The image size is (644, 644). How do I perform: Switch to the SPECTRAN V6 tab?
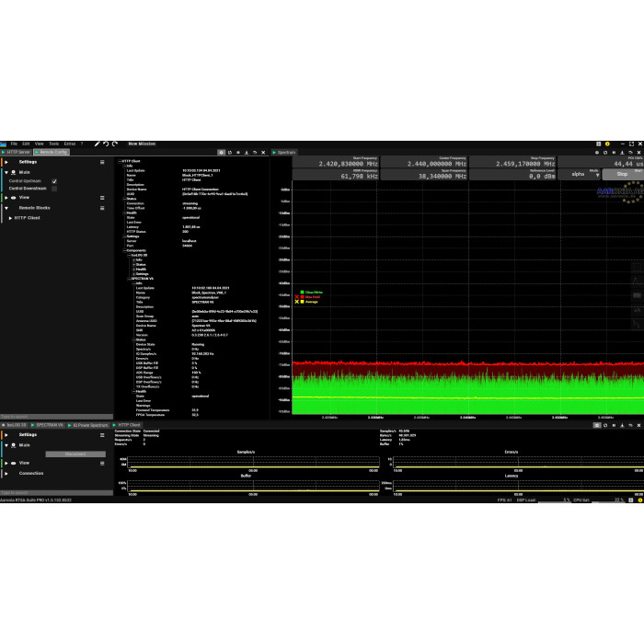point(48,425)
